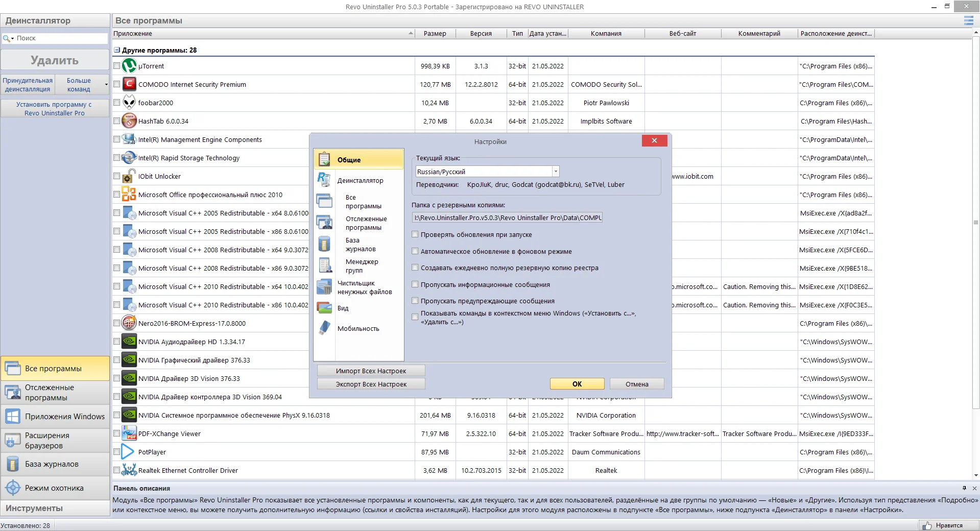Toggle Windows context menu commands checkbox
The height and width of the screenshot is (531, 980).
(x=415, y=317)
